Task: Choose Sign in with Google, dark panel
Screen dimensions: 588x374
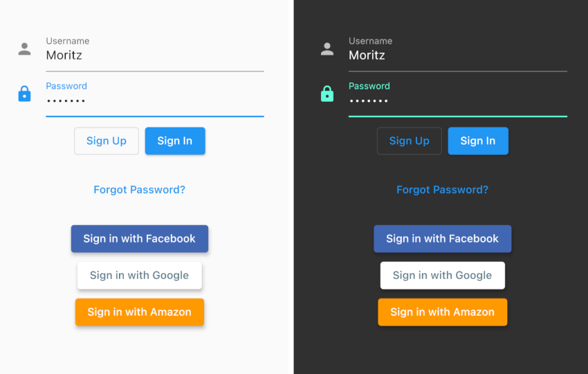Action: (443, 275)
